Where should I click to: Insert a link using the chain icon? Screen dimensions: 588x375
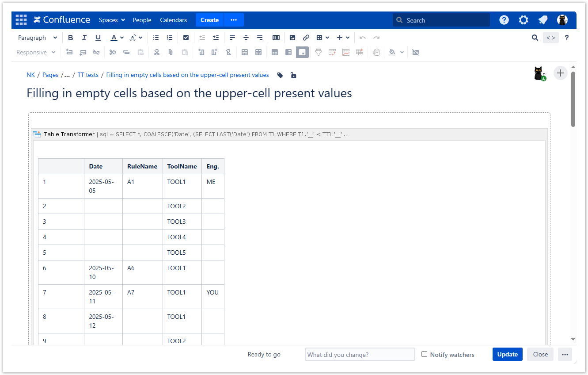point(306,38)
